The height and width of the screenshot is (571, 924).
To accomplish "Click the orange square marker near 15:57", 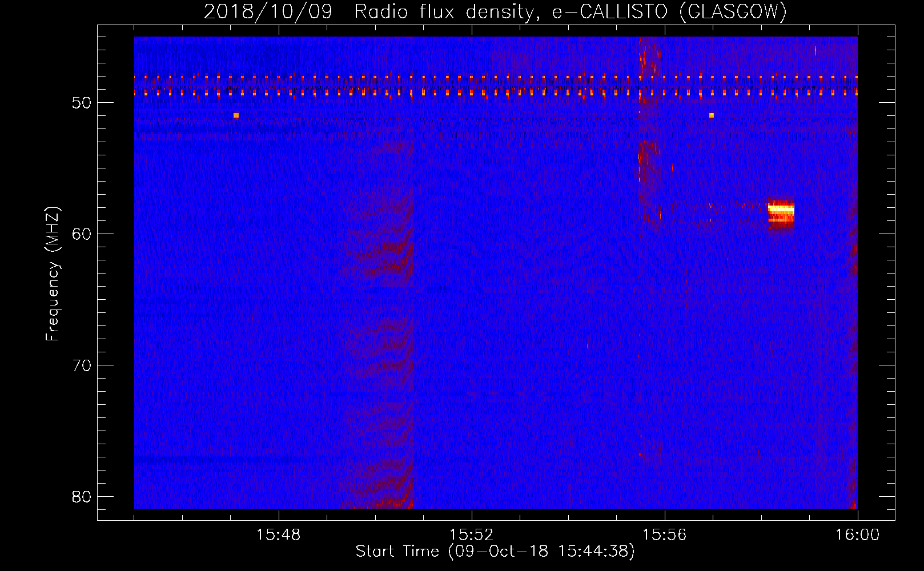I will 711,115.
